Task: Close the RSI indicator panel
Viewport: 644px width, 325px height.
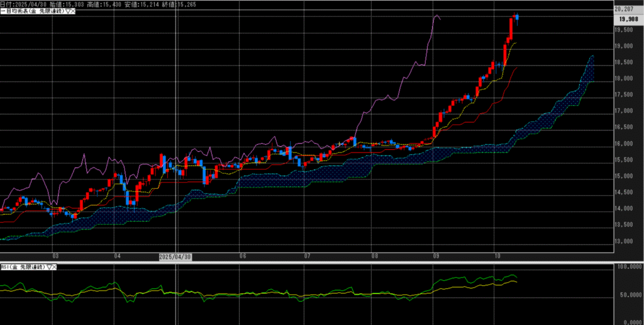Action: 53,267
